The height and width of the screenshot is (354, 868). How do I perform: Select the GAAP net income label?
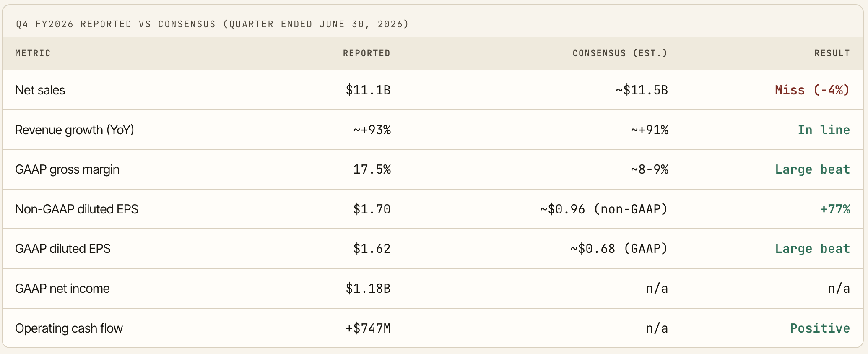(x=62, y=289)
